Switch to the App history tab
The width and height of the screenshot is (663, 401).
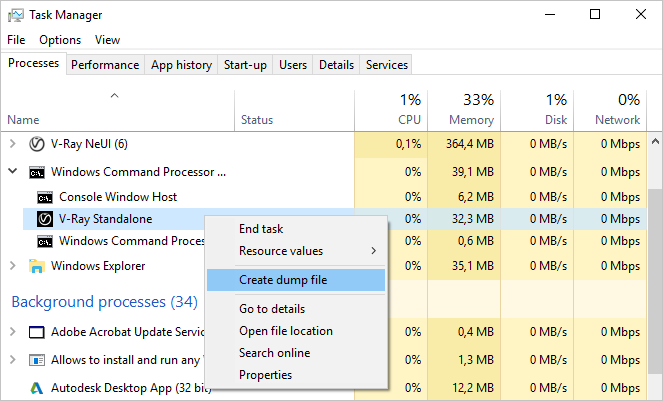pyautogui.click(x=181, y=65)
